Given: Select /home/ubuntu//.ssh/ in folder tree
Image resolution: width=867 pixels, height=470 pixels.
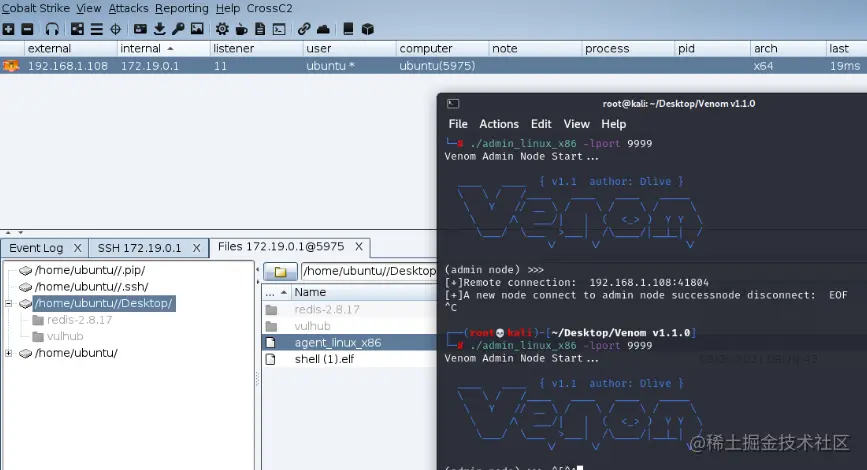Looking at the screenshot, I should (x=91, y=286).
